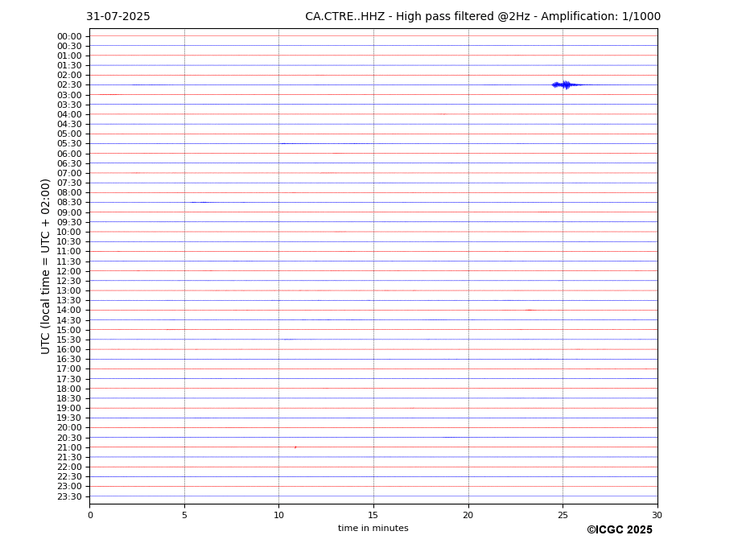
Task: Select the 08:00 time label
Action: click(69, 192)
